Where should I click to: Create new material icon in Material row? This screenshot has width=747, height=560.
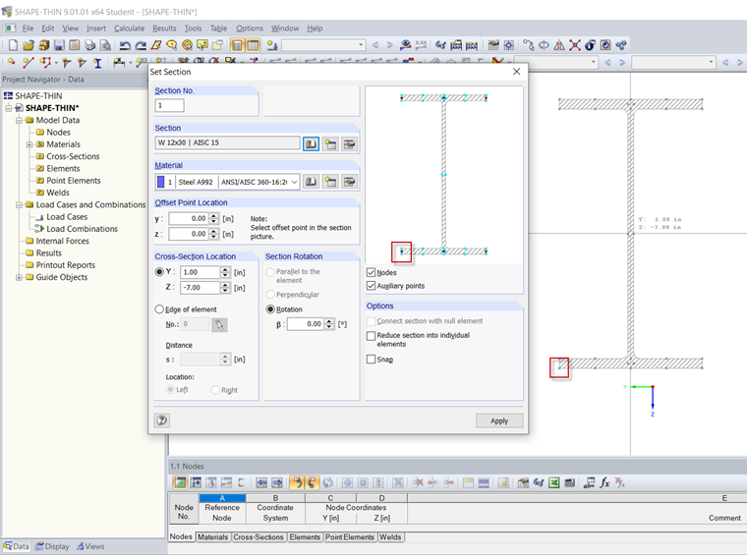tap(330, 182)
